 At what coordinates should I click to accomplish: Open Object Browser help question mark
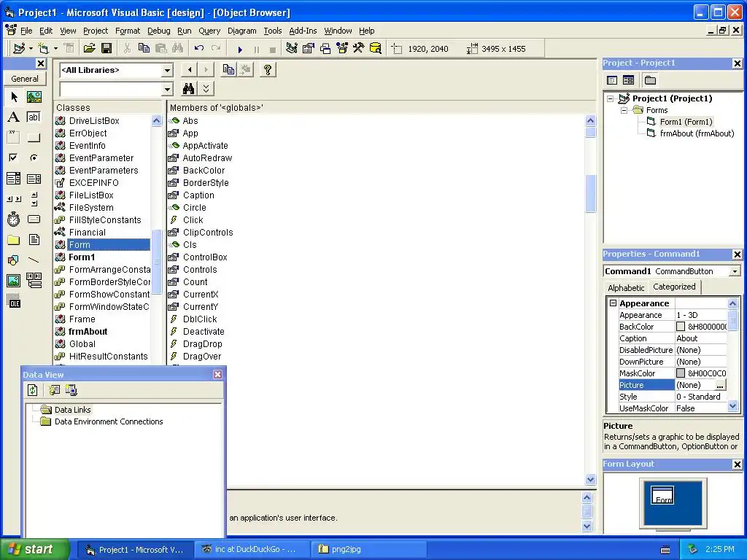click(x=267, y=70)
